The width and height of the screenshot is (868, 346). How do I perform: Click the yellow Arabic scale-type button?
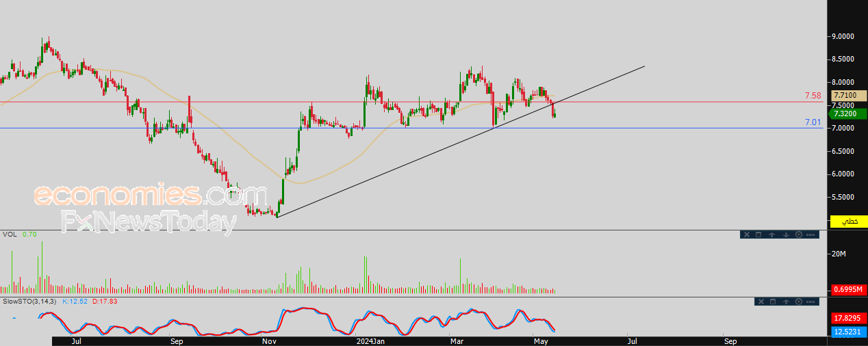(x=849, y=222)
